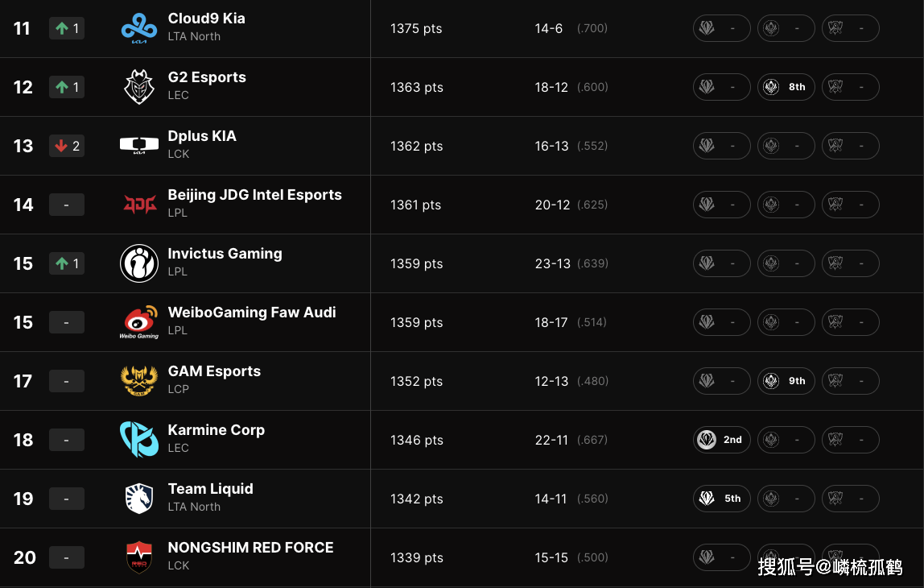Viewport: 924px width, 588px height.
Task: Click the Karmine Corp blue logo
Action: coord(139,440)
